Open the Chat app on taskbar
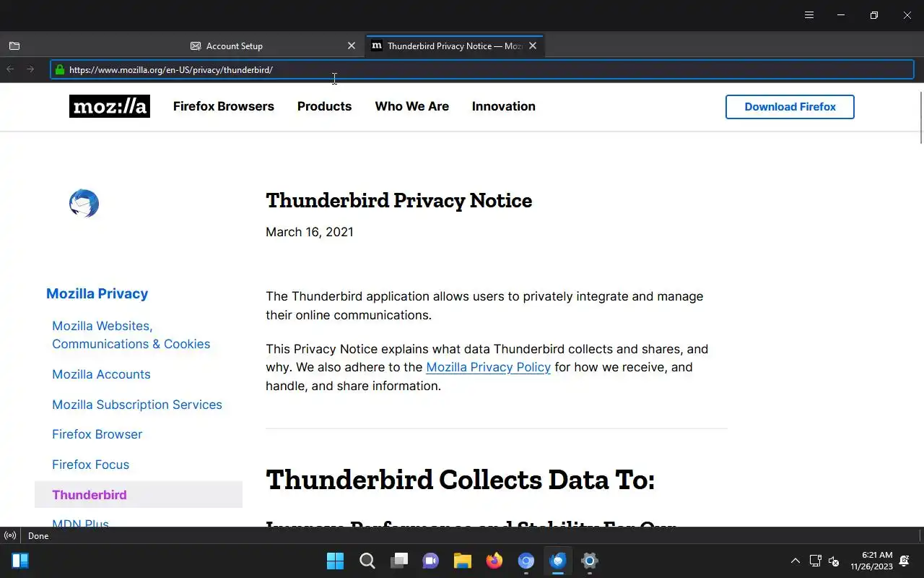 (431, 561)
